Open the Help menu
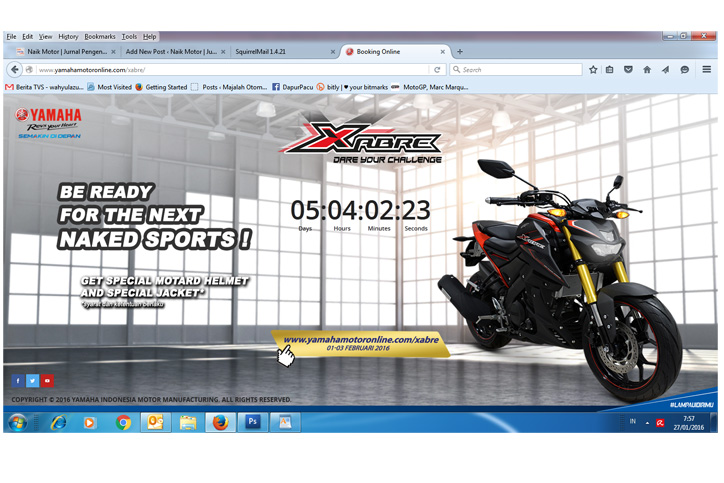 [x=149, y=36]
